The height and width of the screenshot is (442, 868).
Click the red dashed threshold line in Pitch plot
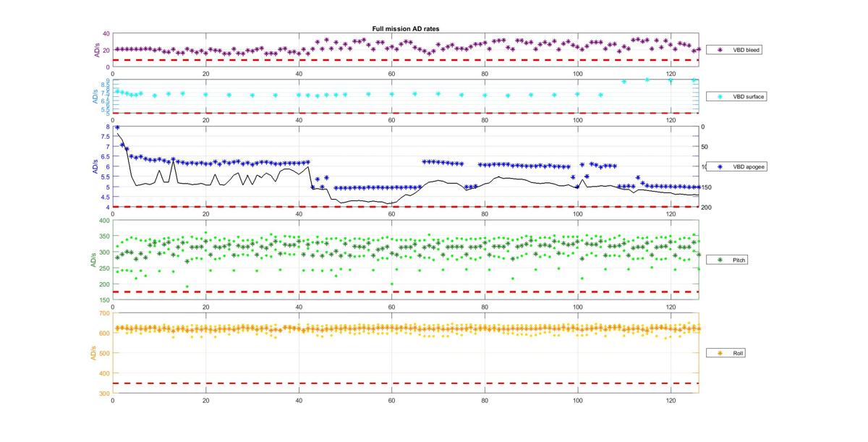(x=406, y=292)
